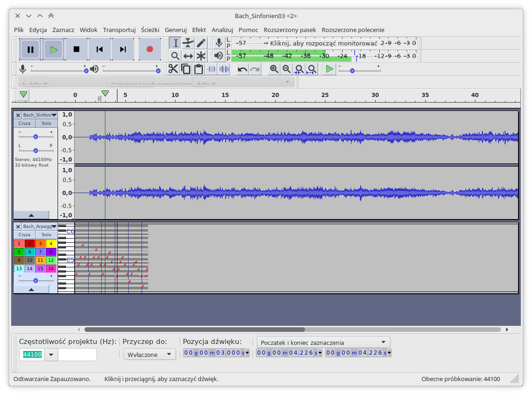Open the Ścieżki menu
The height and width of the screenshot is (395, 532).
coord(150,30)
